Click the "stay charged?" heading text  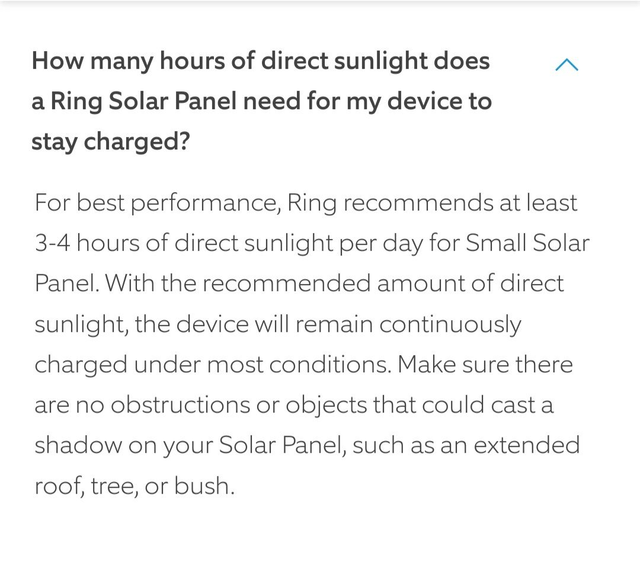[111, 141]
